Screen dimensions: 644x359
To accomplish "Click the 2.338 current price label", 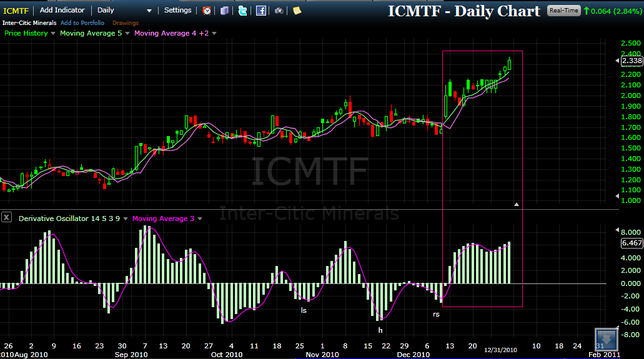I will [x=632, y=61].
